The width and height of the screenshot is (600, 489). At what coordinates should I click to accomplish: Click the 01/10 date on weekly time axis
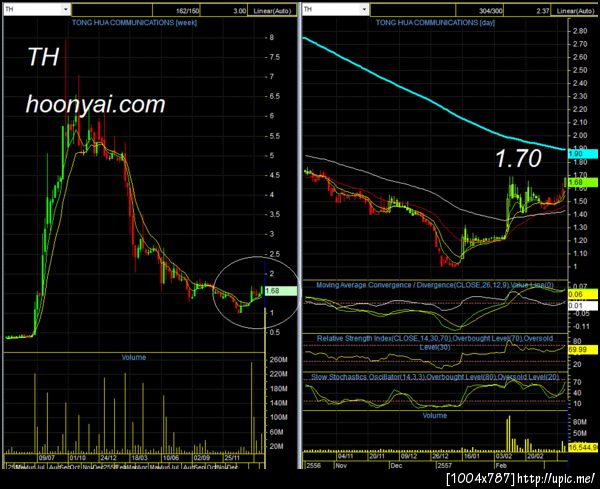(x=78, y=458)
